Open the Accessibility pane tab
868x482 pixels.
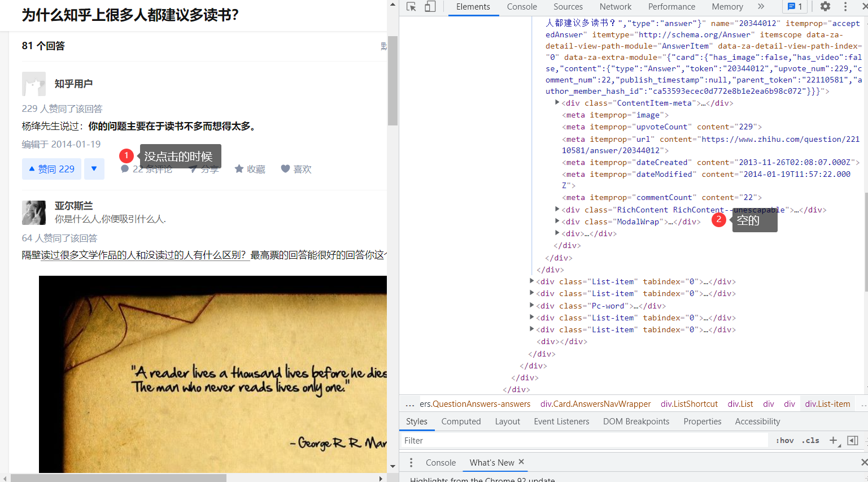point(757,422)
